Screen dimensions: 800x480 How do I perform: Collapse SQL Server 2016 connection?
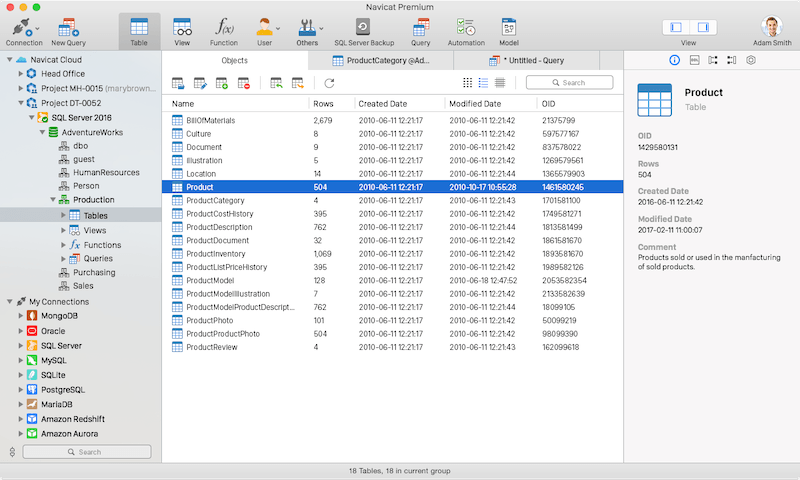(x=32, y=118)
